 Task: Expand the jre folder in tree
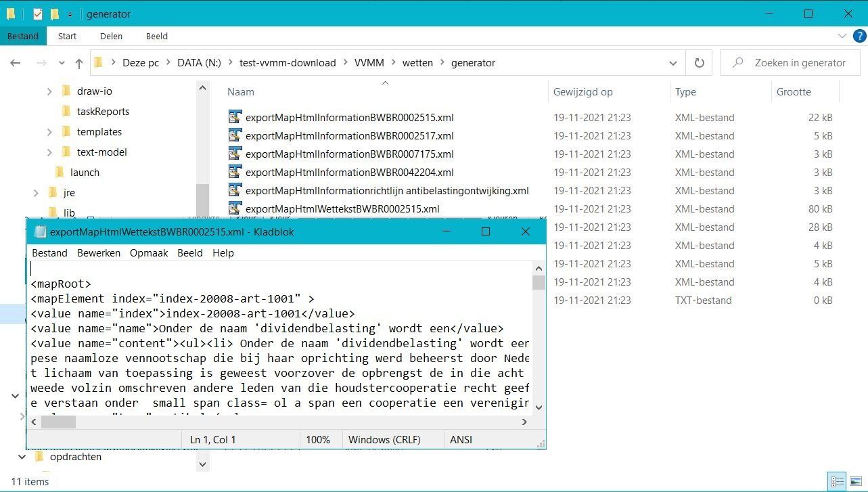(x=36, y=193)
